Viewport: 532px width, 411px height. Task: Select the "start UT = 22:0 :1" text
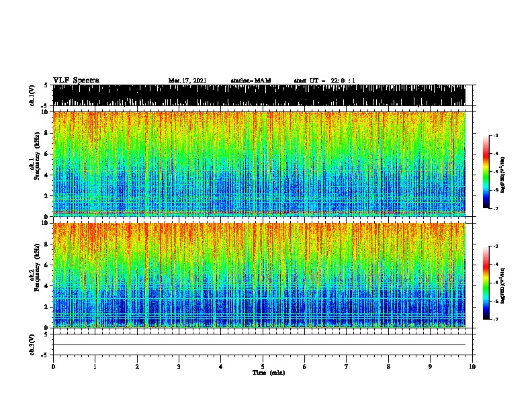click(324, 81)
